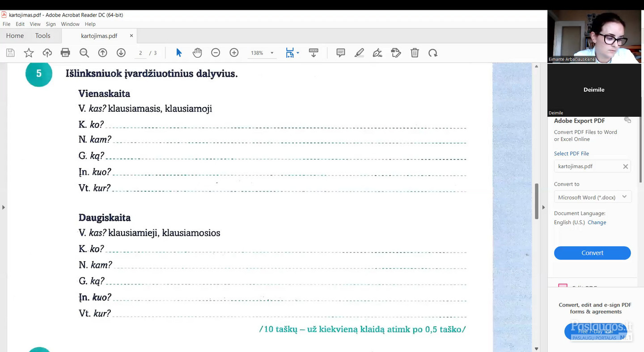Click the kartojimas.pdf file field
644x352 pixels.
592,166
